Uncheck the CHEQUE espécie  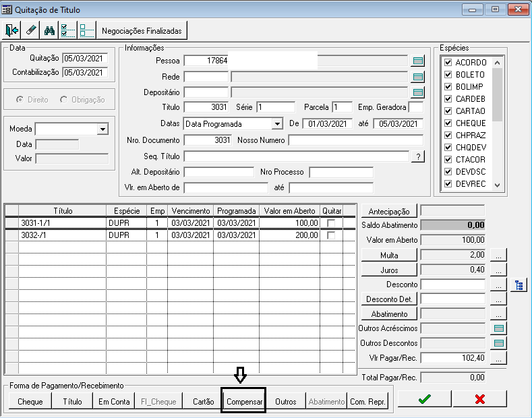[x=448, y=123]
